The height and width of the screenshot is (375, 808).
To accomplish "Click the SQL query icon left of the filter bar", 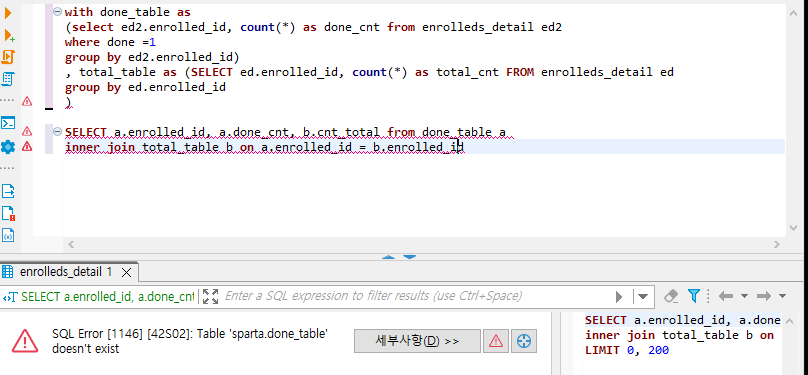I will [10, 297].
